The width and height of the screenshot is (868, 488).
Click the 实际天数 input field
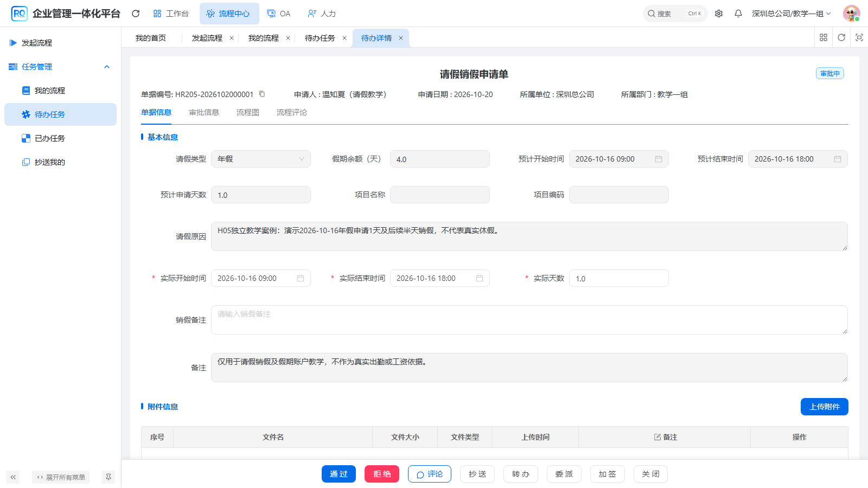pos(619,278)
